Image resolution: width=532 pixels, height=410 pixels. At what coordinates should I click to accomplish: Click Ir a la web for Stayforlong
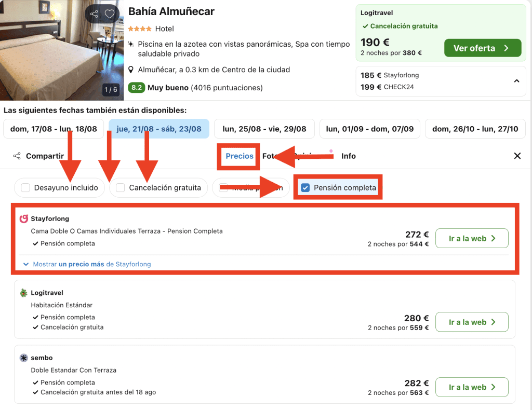[x=471, y=239]
